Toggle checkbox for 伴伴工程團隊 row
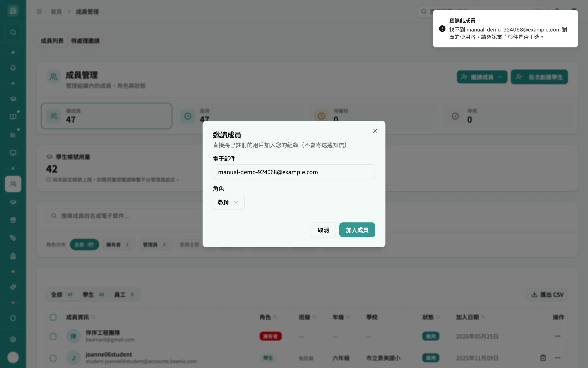The image size is (588, 368). [53, 336]
